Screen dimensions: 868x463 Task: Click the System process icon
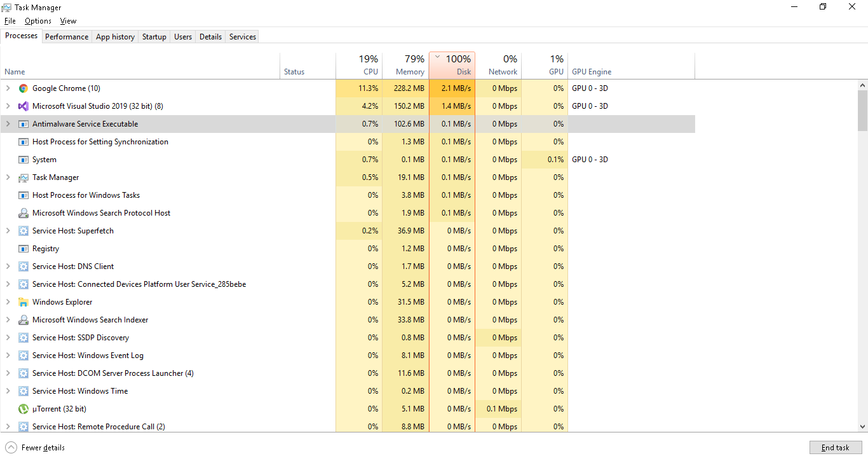[24, 160]
